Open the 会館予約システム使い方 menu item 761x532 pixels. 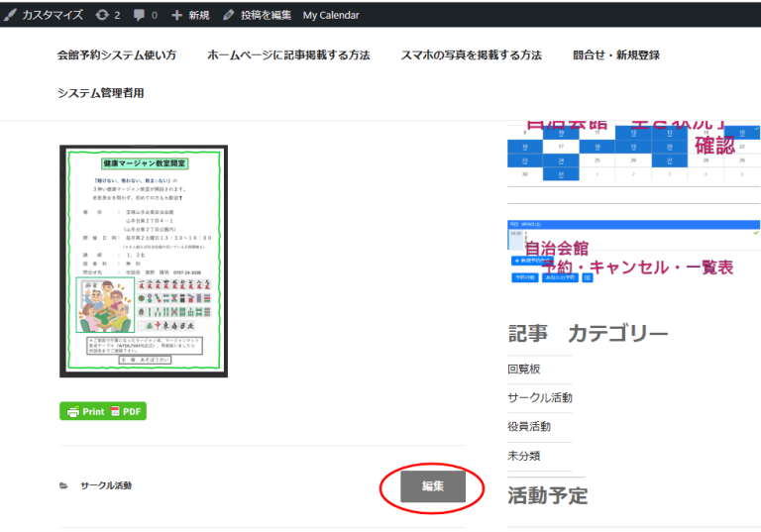point(117,55)
